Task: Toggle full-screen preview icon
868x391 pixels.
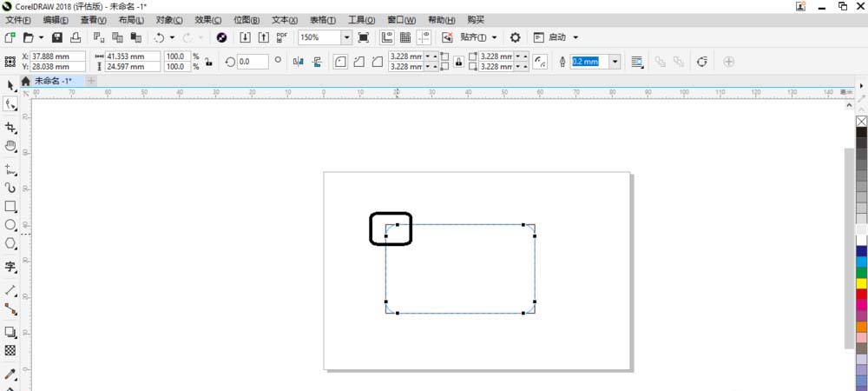Action: tap(363, 37)
